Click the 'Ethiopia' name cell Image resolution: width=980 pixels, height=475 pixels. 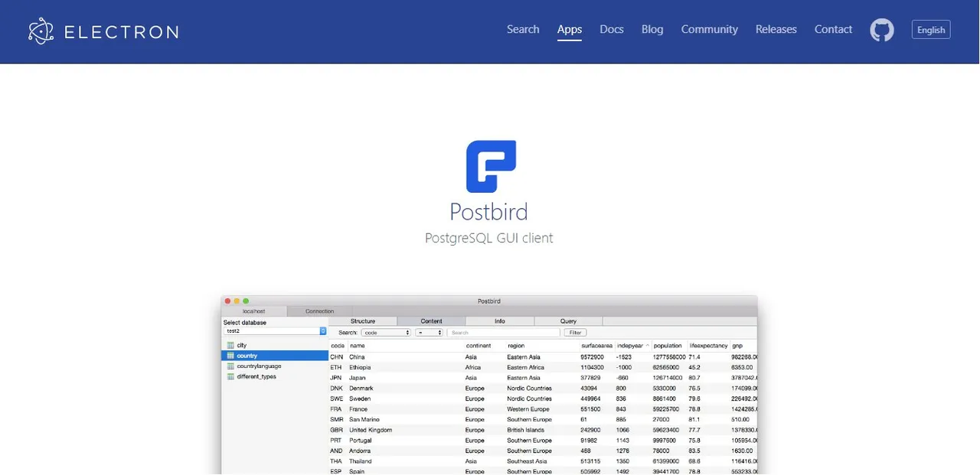tap(360, 367)
